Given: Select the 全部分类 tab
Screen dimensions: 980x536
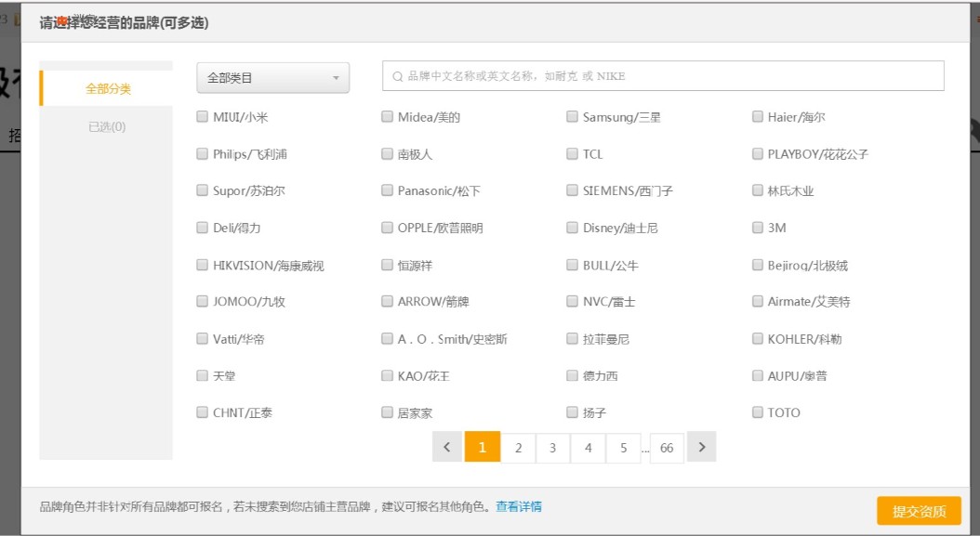Looking at the screenshot, I should point(107,88).
